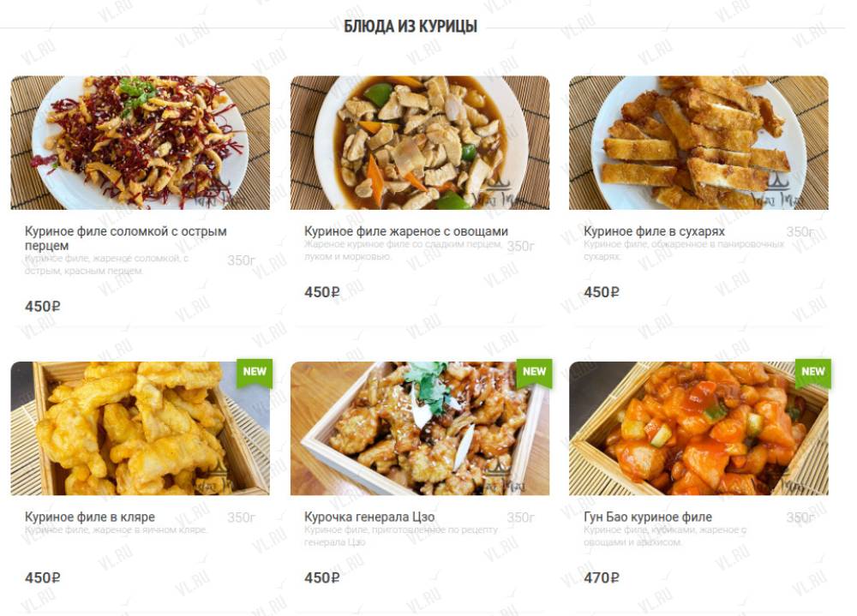This screenshot has height=616, width=857.
Task: Open the photo of chicken strips with spicy pepper
Action: point(140,143)
